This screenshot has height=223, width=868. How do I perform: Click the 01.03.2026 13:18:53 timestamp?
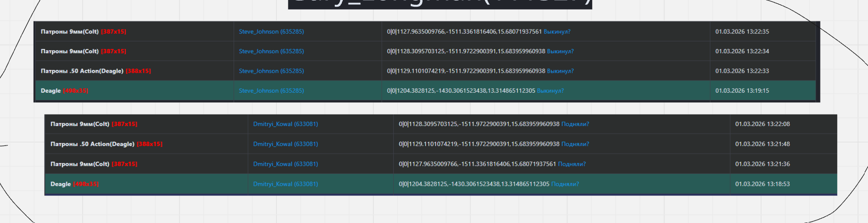762,184
